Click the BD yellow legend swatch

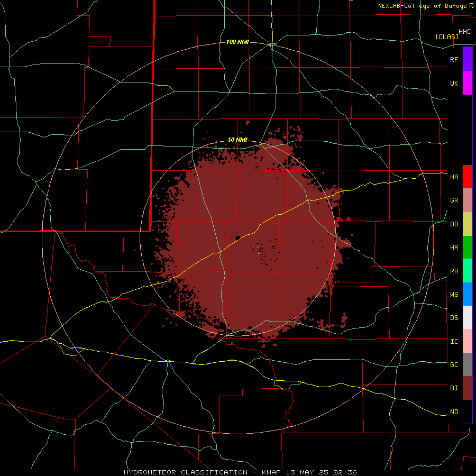(x=467, y=224)
